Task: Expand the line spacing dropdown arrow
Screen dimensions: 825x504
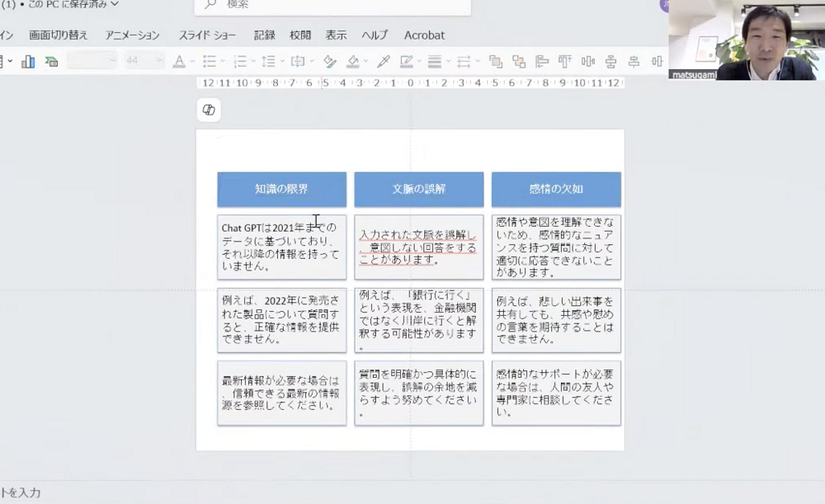Action: 282,62
